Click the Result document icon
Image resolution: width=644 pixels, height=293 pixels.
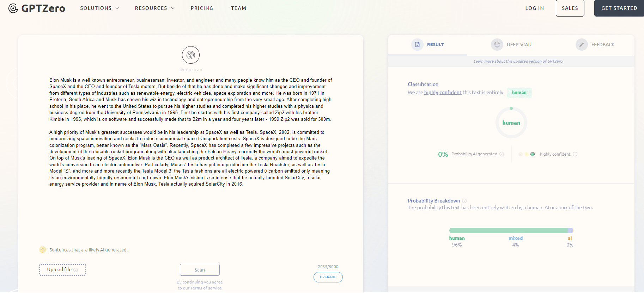click(417, 45)
